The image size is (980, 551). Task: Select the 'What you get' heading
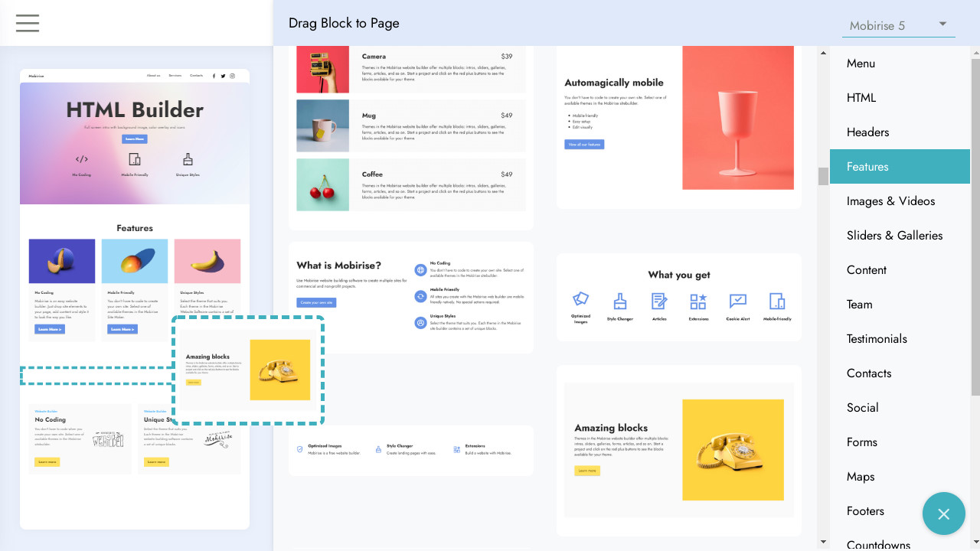click(679, 275)
